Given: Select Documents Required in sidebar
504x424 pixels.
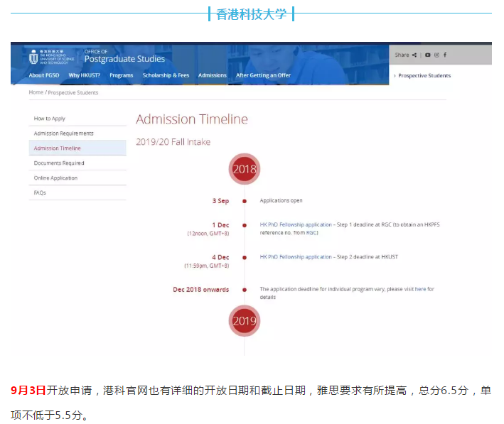Looking at the screenshot, I should point(77,163).
